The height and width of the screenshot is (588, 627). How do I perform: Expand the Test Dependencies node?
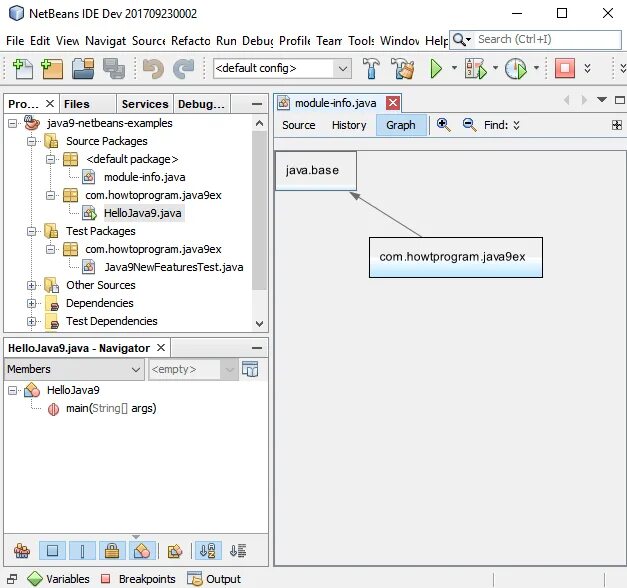click(x=32, y=321)
